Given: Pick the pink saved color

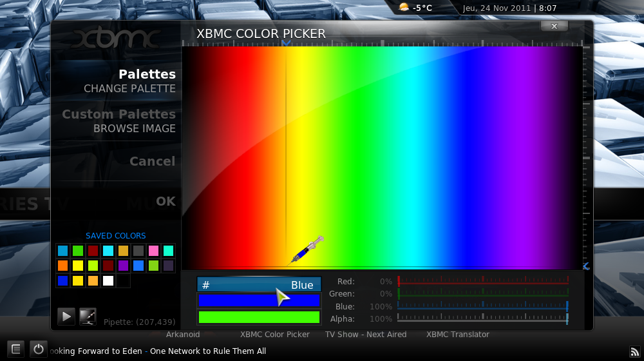Looking at the screenshot, I should (x=154, y=250).
